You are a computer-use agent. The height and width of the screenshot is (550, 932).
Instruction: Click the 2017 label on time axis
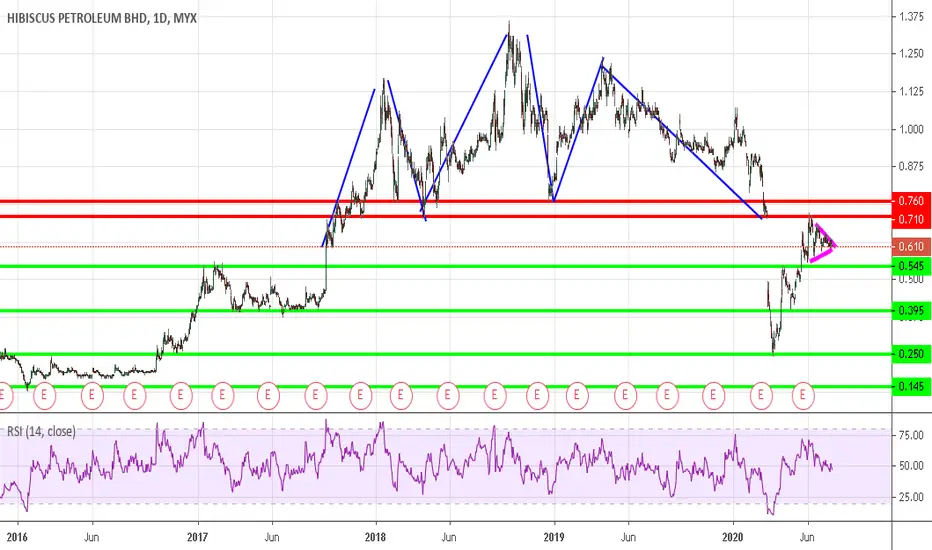coord(197,538)
